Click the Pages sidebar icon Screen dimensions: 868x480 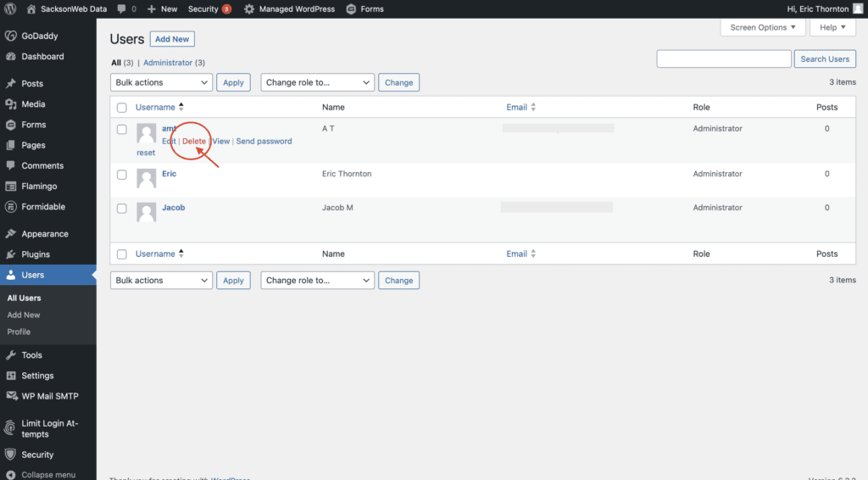click(x=10, y=145)
